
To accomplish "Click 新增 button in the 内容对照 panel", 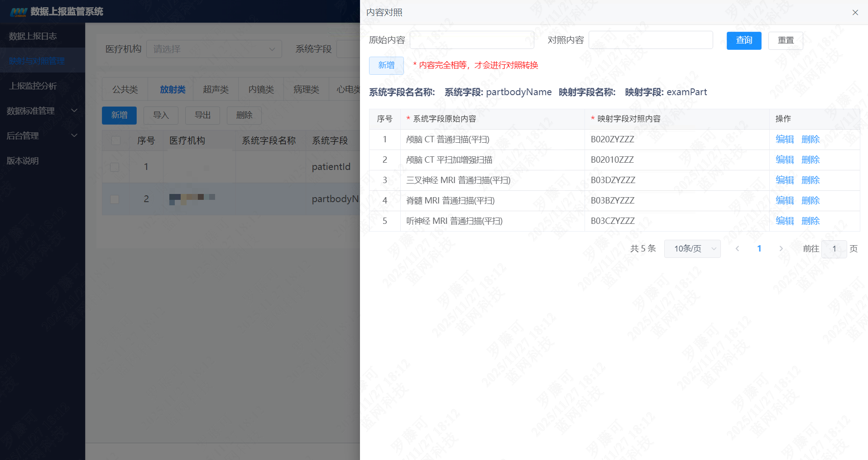I will [386, 66].
